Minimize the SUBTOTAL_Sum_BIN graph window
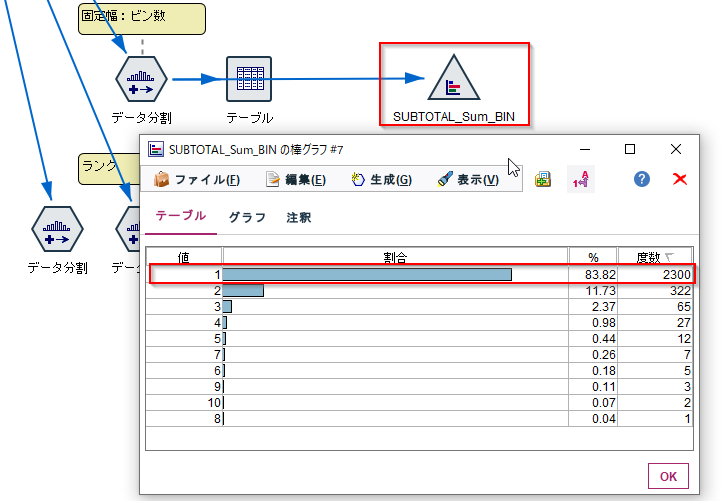The height and width of the screenshot is (501, 723). point(585,149)
